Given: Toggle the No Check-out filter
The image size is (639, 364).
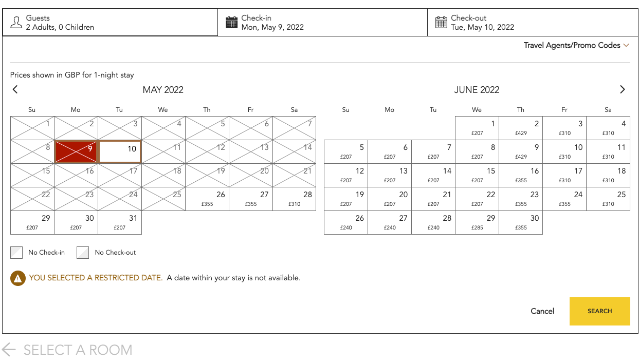Looking at the screenshot, I should pos(83,252).
